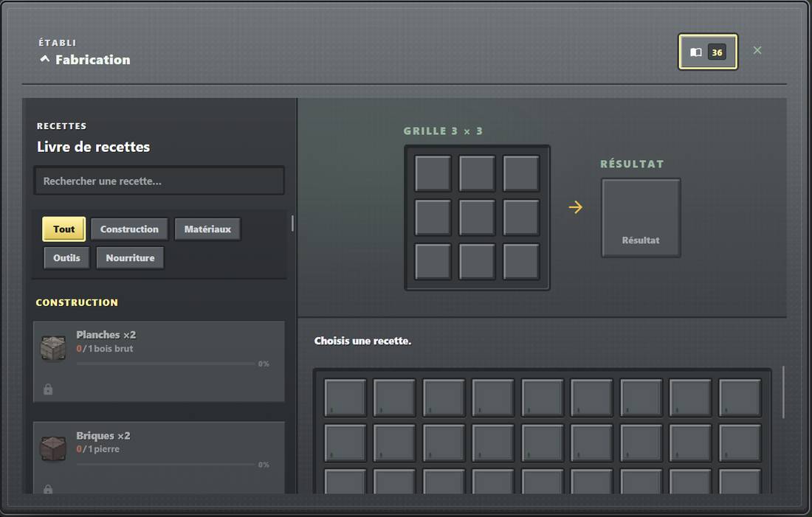812x517 pixels.
Task: Click the inventory panel's vertical scrollbar
Action: (x=783, y=392)
